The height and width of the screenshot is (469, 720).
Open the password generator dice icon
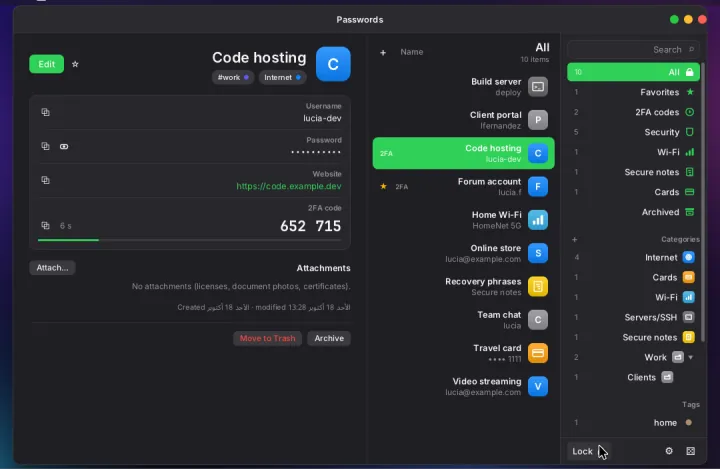click(691, 451)
